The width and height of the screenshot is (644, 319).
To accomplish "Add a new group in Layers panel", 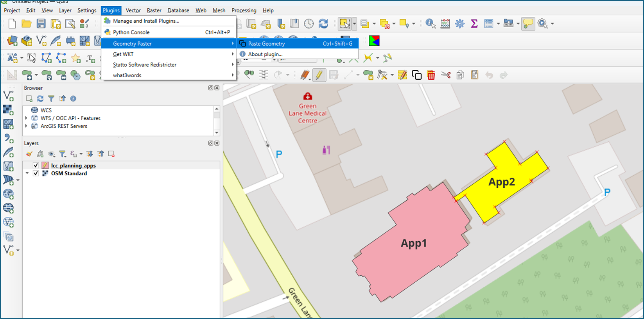I will pos(40,154).
